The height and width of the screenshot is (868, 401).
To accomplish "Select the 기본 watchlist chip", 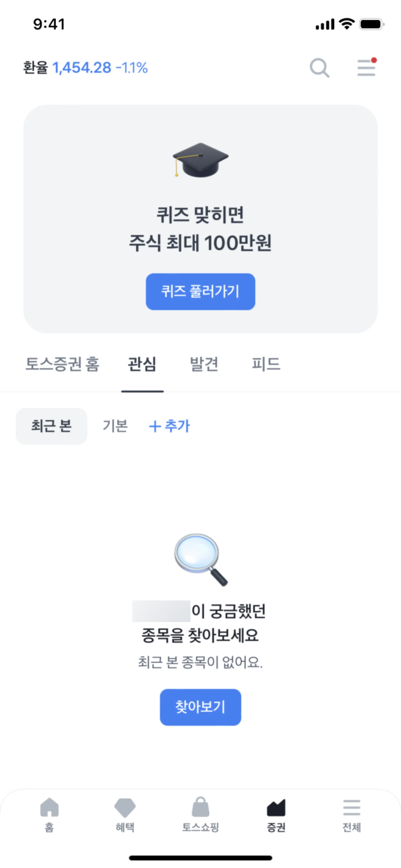I will point(115,426).
